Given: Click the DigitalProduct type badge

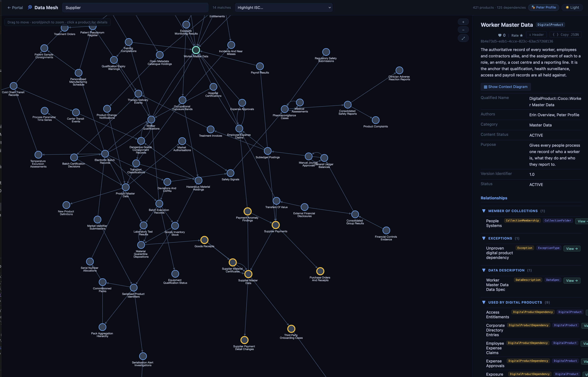Looking at the screenshot, I should click(x=550, y=25).
